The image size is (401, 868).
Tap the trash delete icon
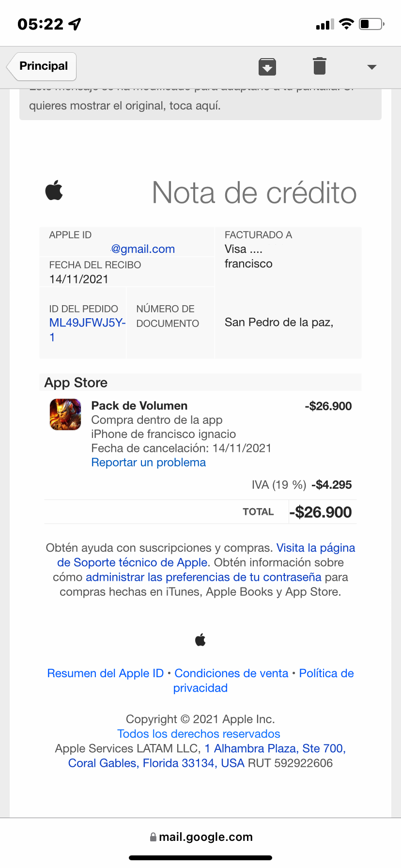320,66
